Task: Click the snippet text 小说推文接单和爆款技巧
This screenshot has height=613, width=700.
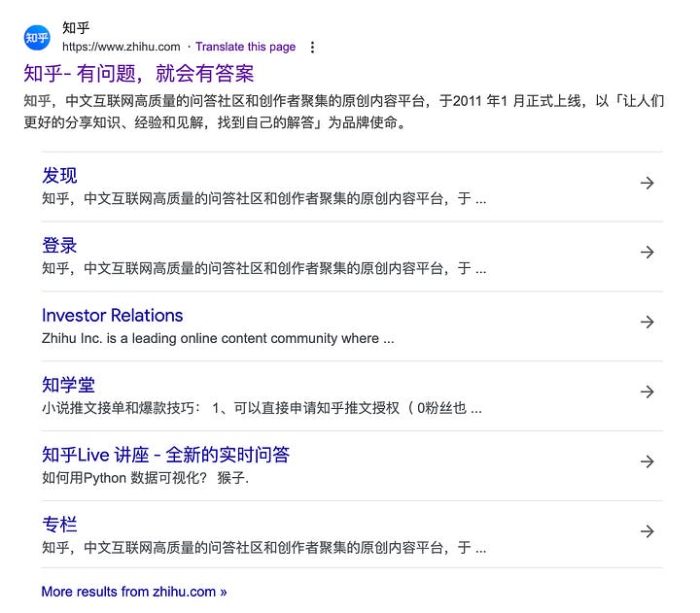Action: click(x=262, y=408)
